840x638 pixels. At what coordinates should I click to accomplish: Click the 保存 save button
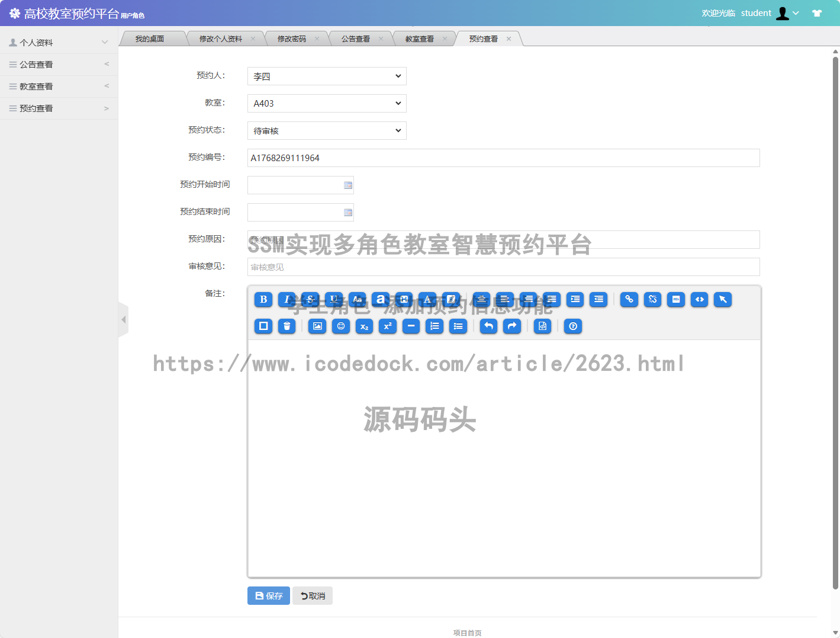click(x=268, y=596)
